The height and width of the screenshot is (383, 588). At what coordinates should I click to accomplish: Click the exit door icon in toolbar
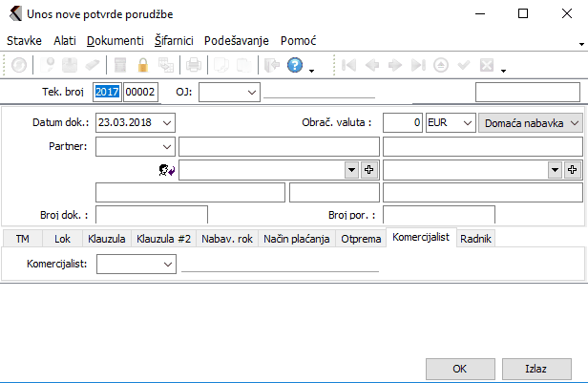click(271, 65)
